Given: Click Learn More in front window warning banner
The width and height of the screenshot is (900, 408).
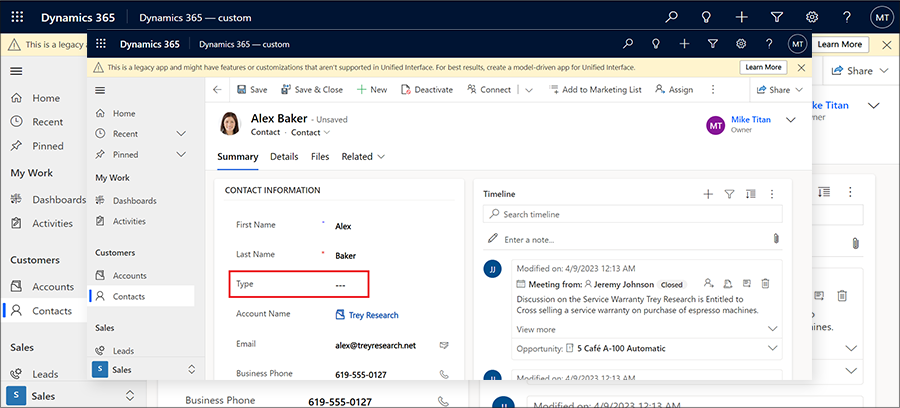Looking at the screenshot, I should 763,67.
